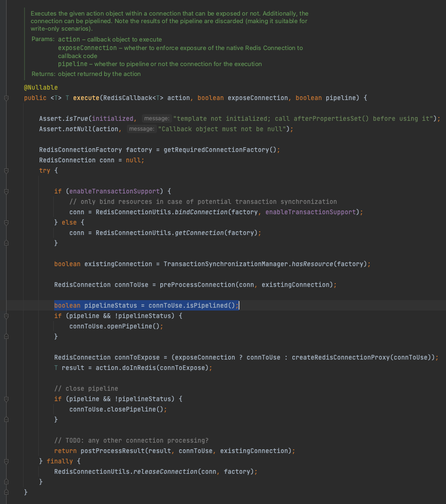Image resolution: width=446 pixels, height=504 pixels.
Task: Click the message: hint before "template not initialized"
Action: click(x=157, y=118)
